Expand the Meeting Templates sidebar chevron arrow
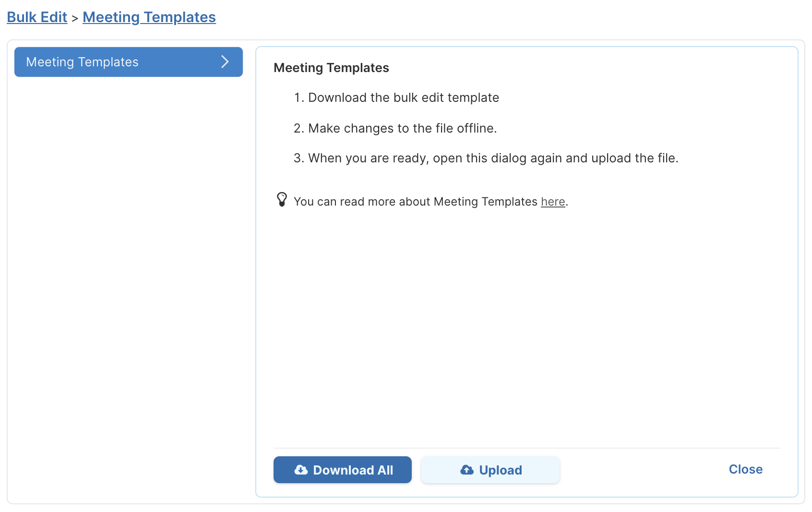 click(225, 61)
